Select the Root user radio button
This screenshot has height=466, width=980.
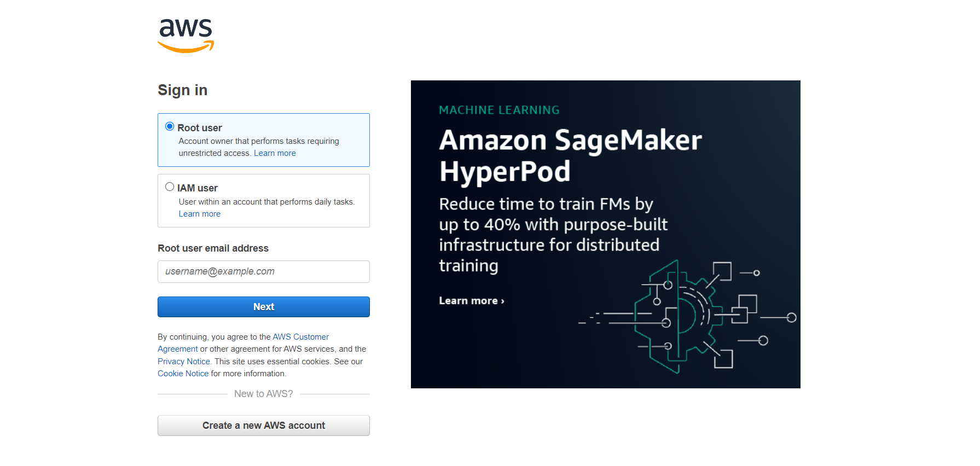pyautogui.click(x=170, y=127)
